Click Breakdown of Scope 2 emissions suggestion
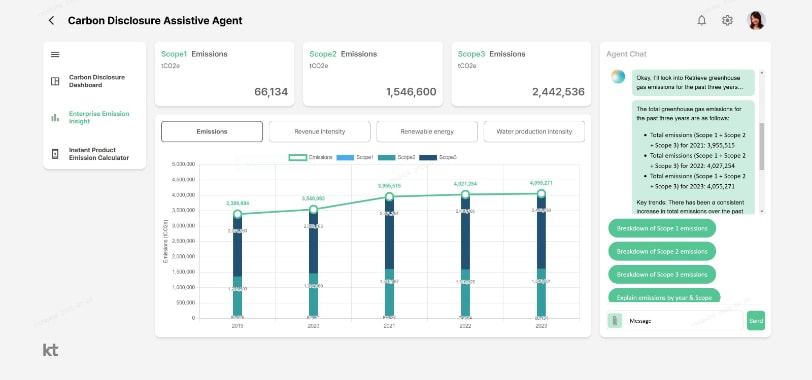The height and width of the screenshot is (380, 812). pyautogui.click(x=662, y=251)
